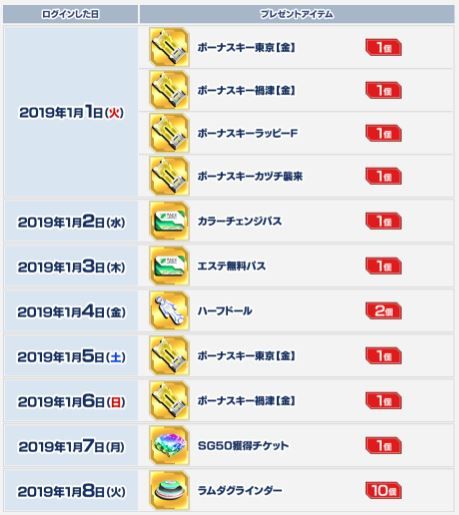Click the 2019年1月8日(火) date cell

(x=71, y=491)
